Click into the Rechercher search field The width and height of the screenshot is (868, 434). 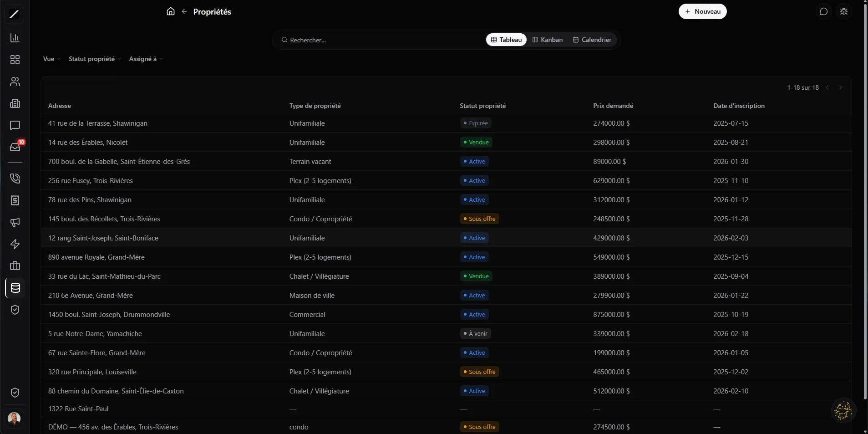tap(382, 40)
